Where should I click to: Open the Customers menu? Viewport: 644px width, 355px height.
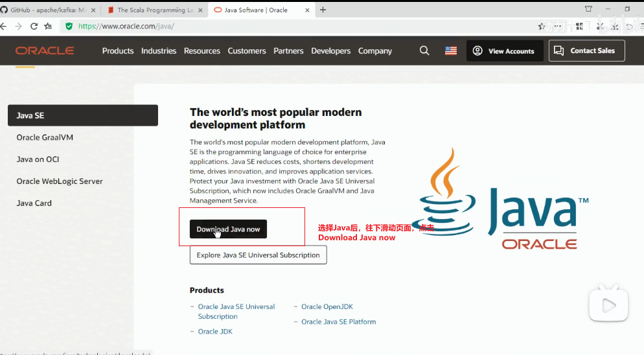click(x=247, y=51)
